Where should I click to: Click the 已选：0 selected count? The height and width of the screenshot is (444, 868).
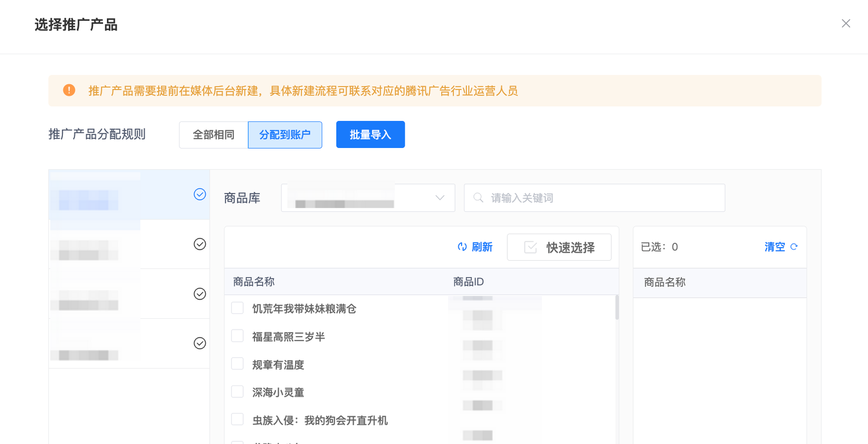click(659, 247)
